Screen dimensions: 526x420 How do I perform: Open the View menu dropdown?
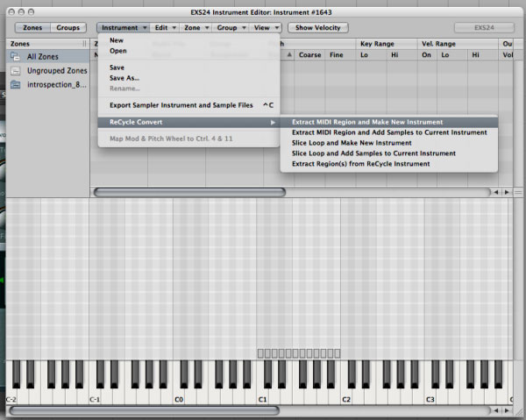(266, 27)
